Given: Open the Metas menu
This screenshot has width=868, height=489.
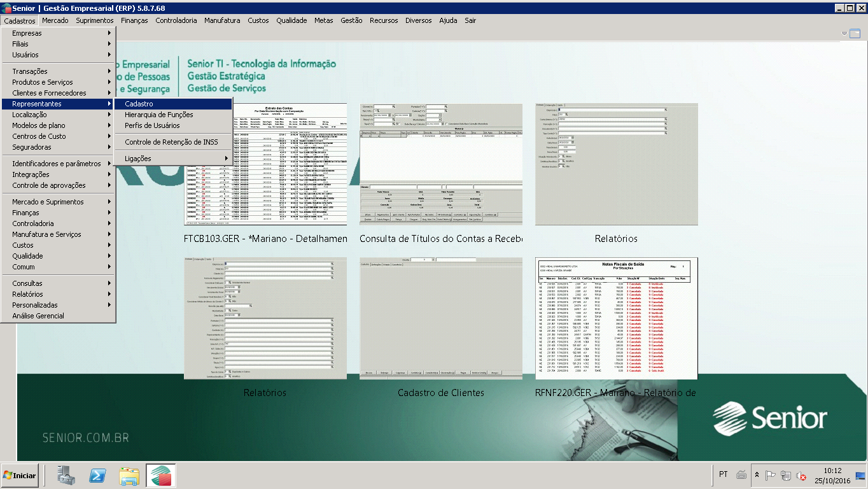Looking at the screenshot, I should pyautogui.click(x=324, y=20).
